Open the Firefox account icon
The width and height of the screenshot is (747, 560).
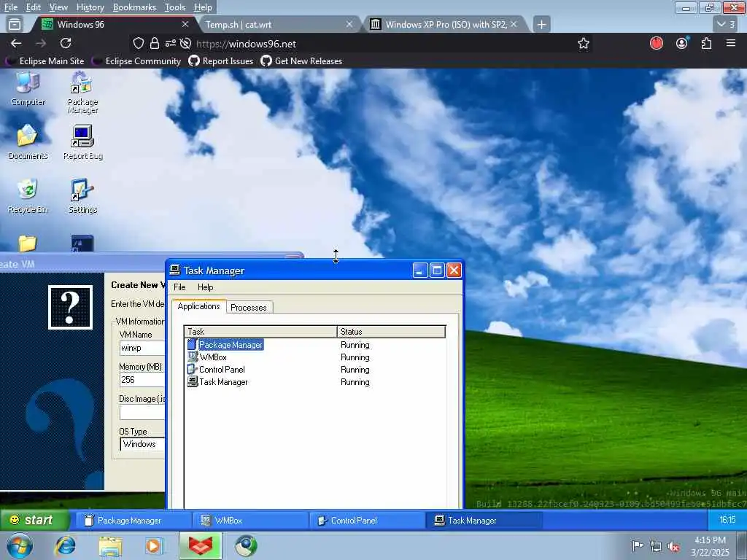(682, 43)
